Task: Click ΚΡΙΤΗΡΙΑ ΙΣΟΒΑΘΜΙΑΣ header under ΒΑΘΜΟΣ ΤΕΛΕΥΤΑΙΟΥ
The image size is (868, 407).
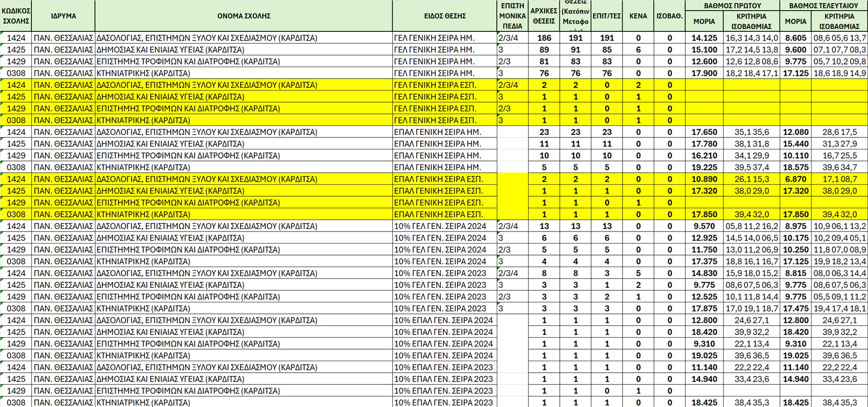Action: (839, 22)
